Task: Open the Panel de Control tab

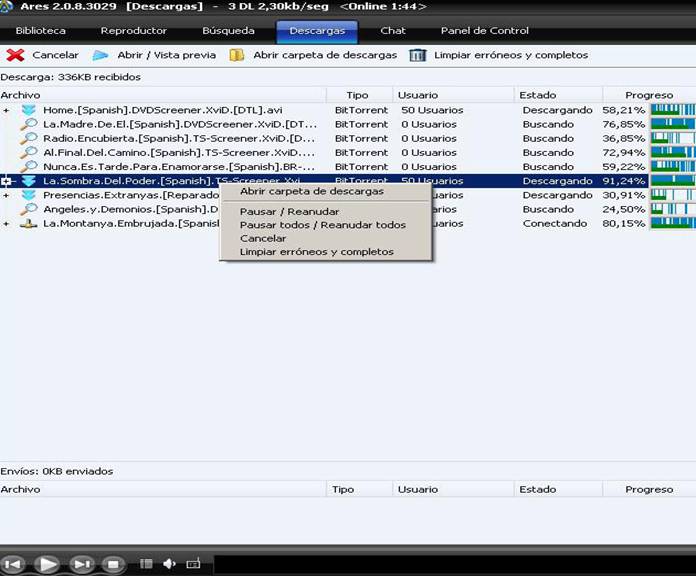Action: (x=485, y=31)
